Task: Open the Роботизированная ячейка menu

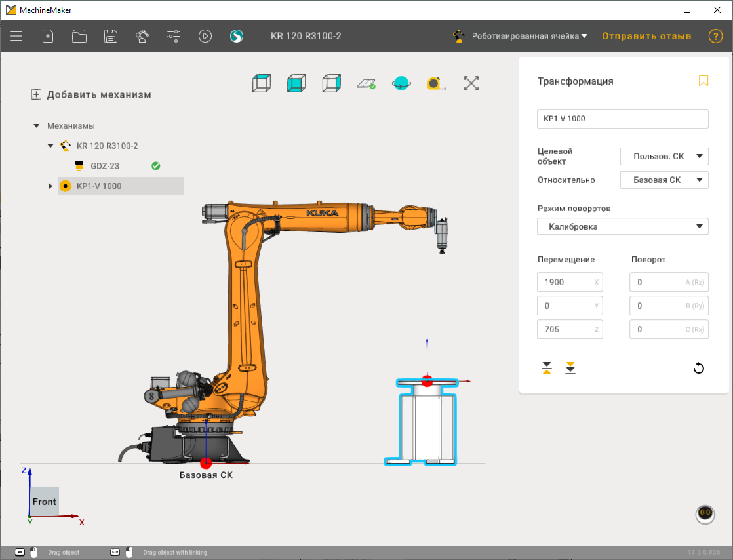Action: point(529,37)
